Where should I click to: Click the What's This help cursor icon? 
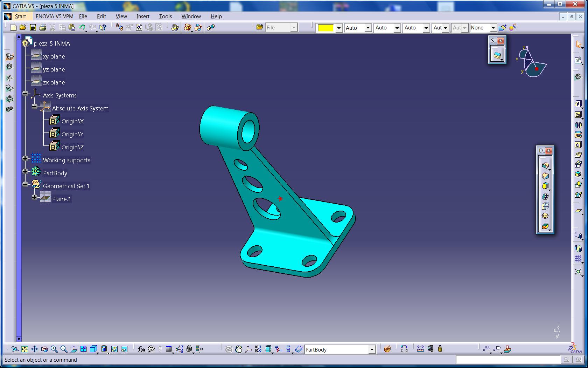coord(103,27)
